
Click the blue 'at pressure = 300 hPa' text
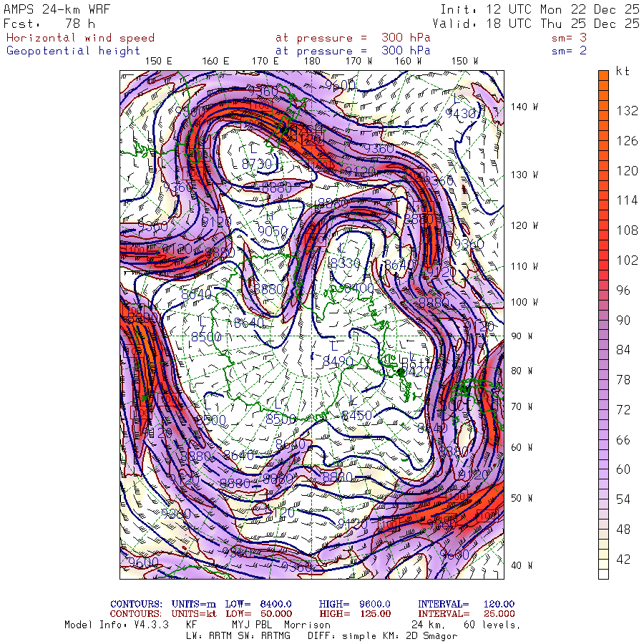pos(353,51)
